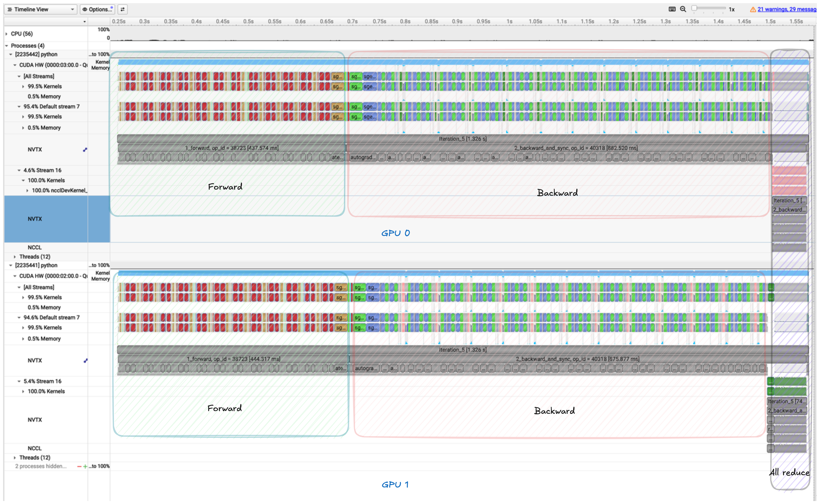Viewport: 820px width, 504px height.
Task: Click the blue link icon beside the first NVTX row
Action: pyautogui.click(x=85, y=150)
